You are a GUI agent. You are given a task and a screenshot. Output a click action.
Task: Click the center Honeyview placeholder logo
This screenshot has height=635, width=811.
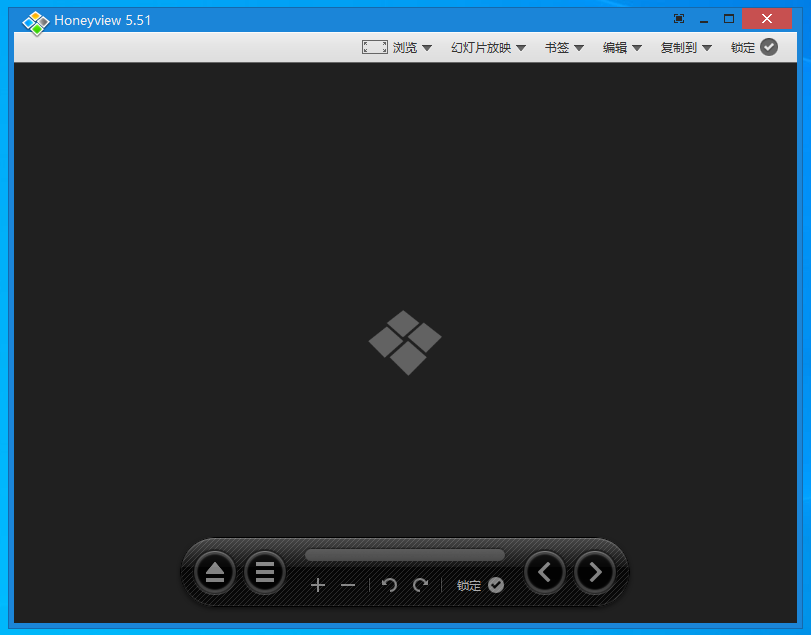pos(405,342)
